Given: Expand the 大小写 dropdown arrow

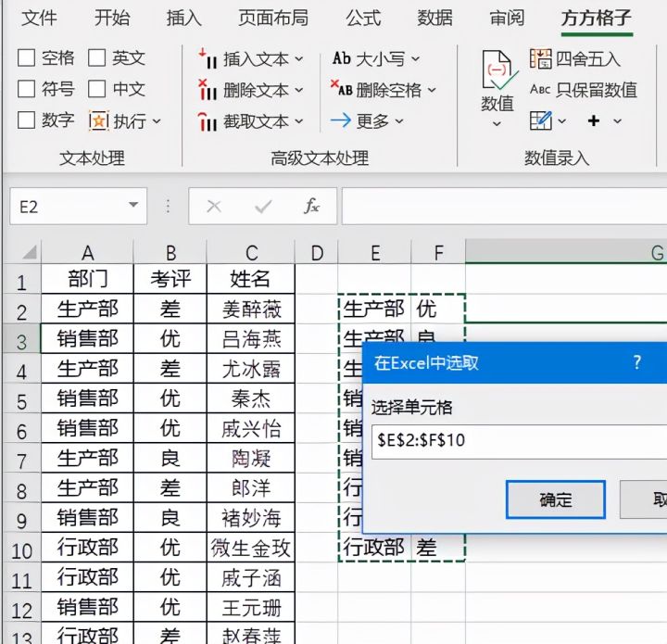Looking at the screenshot, I should [416, 58].
